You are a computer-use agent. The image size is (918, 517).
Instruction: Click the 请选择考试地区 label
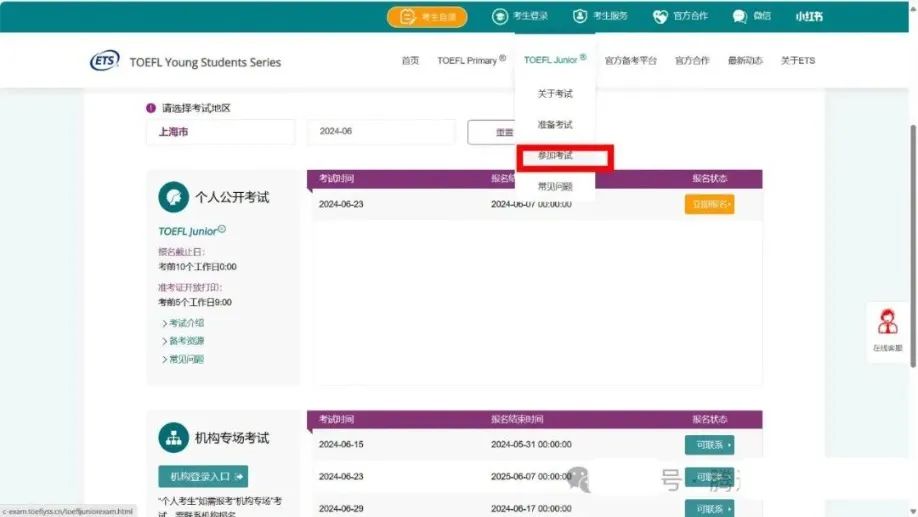[x=196, y=108]
